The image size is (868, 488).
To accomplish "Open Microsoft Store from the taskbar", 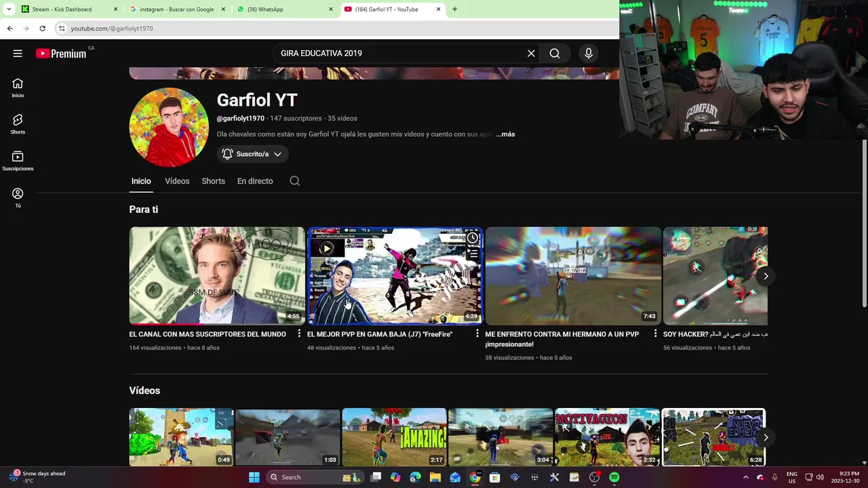I will pos(495,477).
